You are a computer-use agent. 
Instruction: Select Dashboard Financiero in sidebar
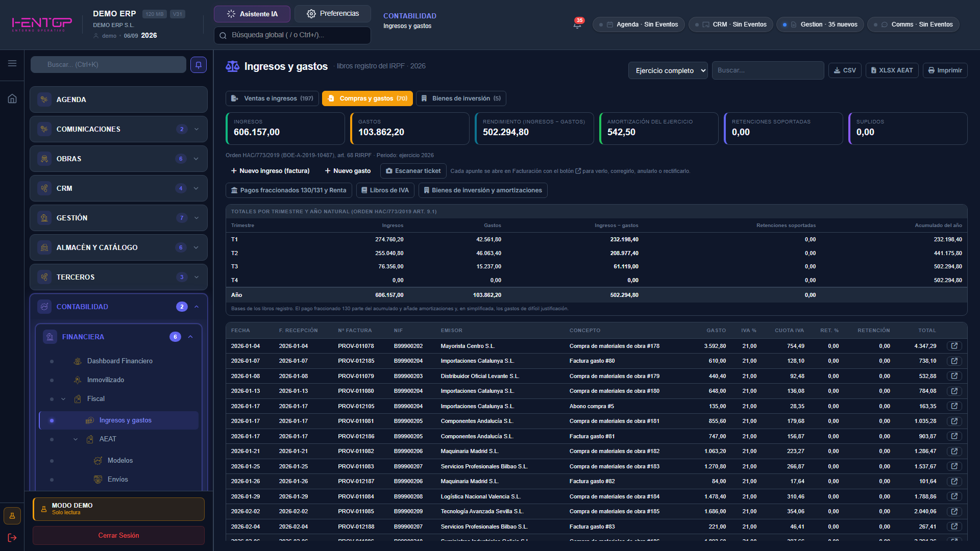pyautogui.click(x=119, y=361)
